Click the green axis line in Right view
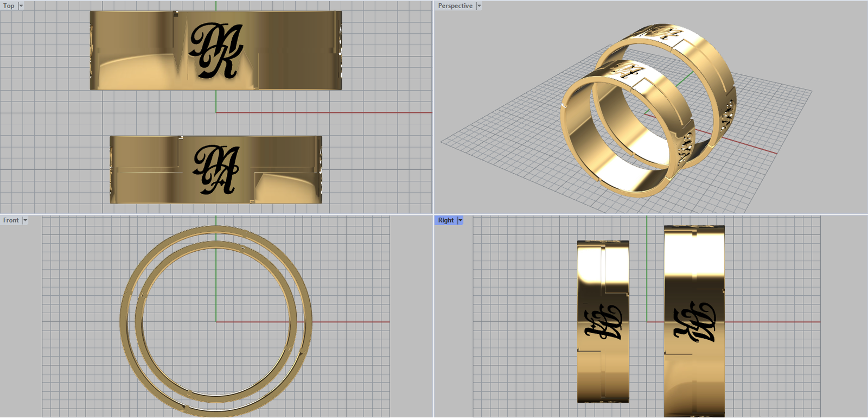This screenshot has height=419, width=868. 647,271
